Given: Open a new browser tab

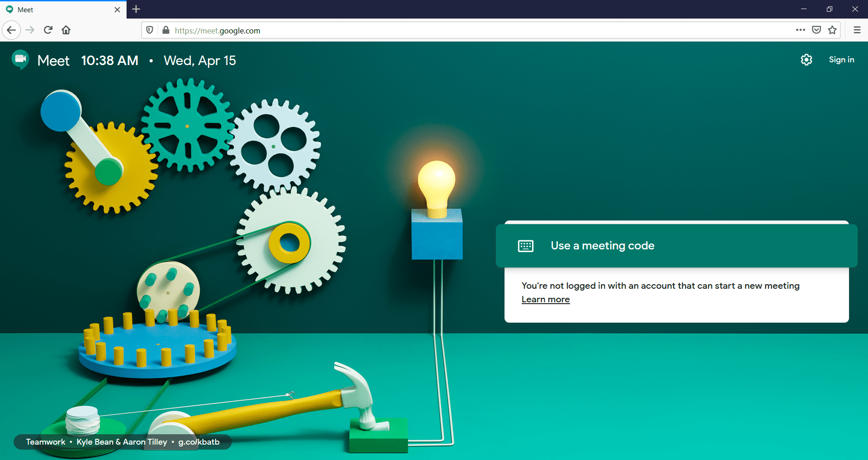Looking at the screenshot, I should coord(136,9).
